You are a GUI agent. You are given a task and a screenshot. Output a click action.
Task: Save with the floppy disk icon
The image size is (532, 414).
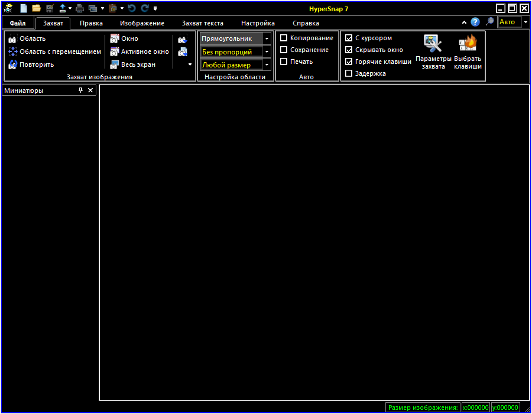(50, 8)
